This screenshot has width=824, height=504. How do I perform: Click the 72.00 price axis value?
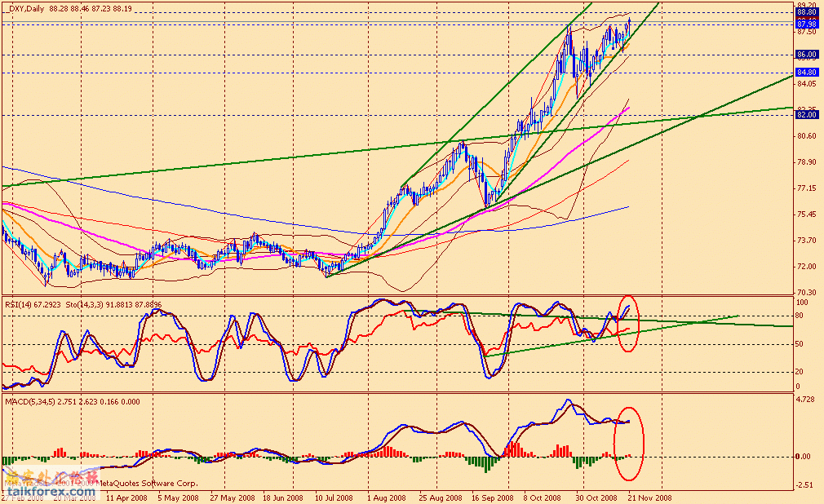[807, 267]
